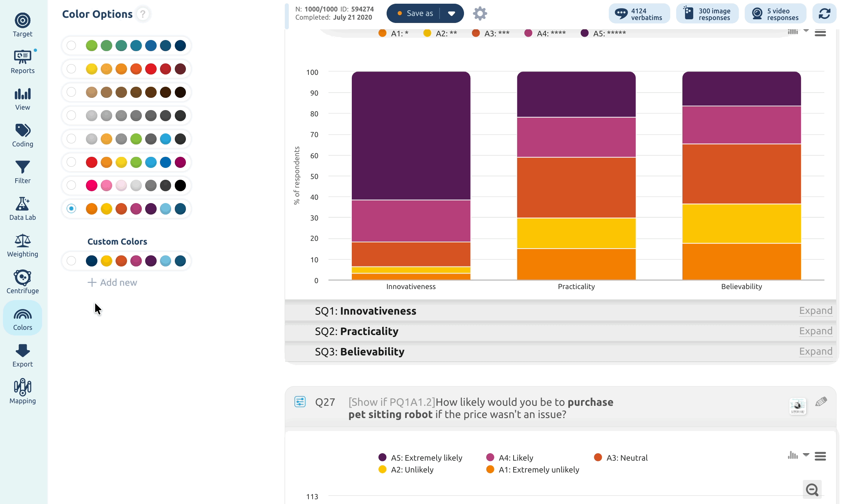The height and width of the screenshot is (504, 868).
Task: Switch to the Reports section
Action: coord(23,62)
